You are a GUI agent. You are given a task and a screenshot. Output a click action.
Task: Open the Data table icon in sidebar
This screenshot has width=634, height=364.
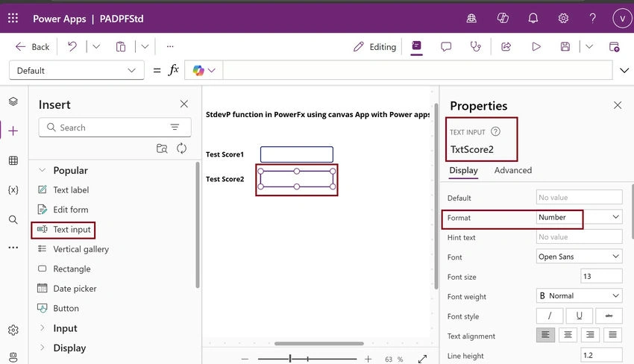(x=13, y=160)
